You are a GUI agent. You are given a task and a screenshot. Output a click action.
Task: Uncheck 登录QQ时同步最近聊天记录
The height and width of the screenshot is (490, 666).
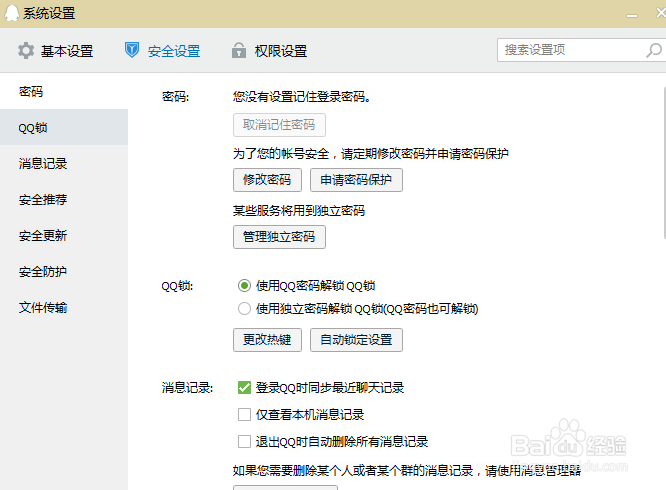tap(244, 388)
